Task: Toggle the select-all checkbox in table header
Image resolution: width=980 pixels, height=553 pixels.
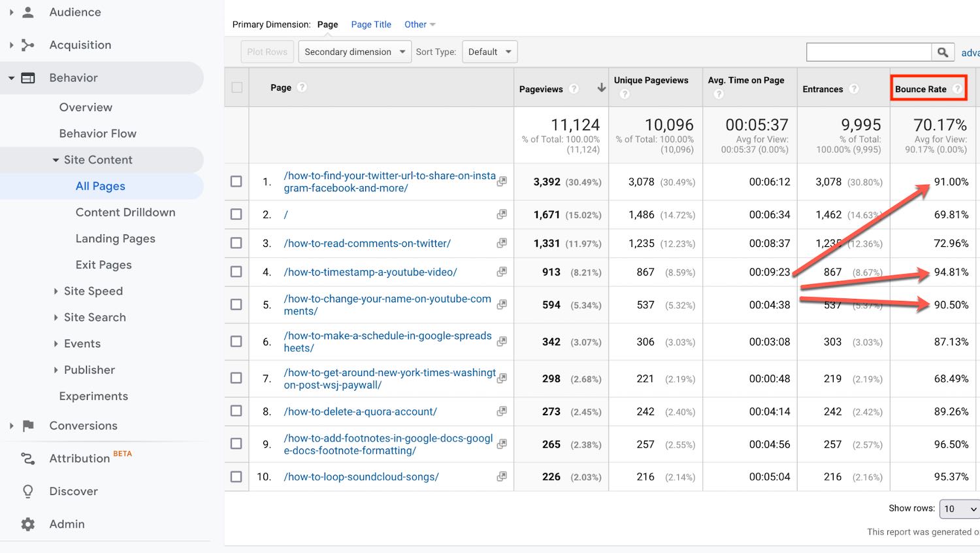Action: (237, 87)
